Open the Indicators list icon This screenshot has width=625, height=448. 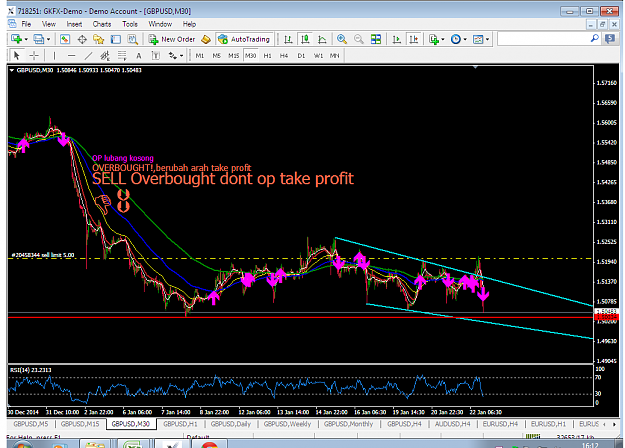[433, 39]
